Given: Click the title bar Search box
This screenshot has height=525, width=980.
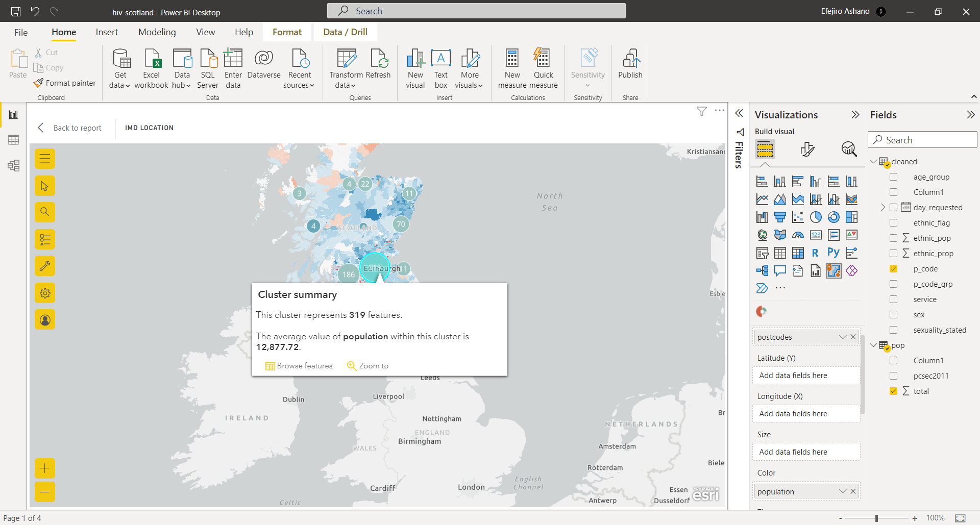Looking at the screenshot, I should point(476,11).
